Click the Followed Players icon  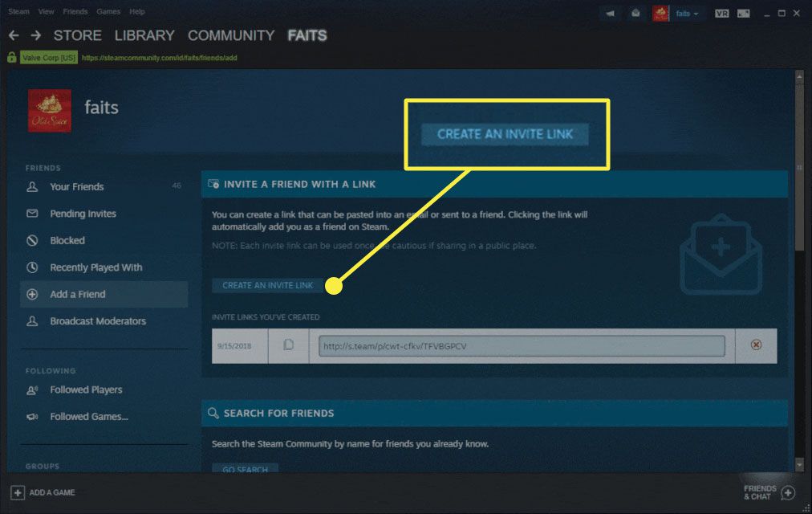coord(32,390)
